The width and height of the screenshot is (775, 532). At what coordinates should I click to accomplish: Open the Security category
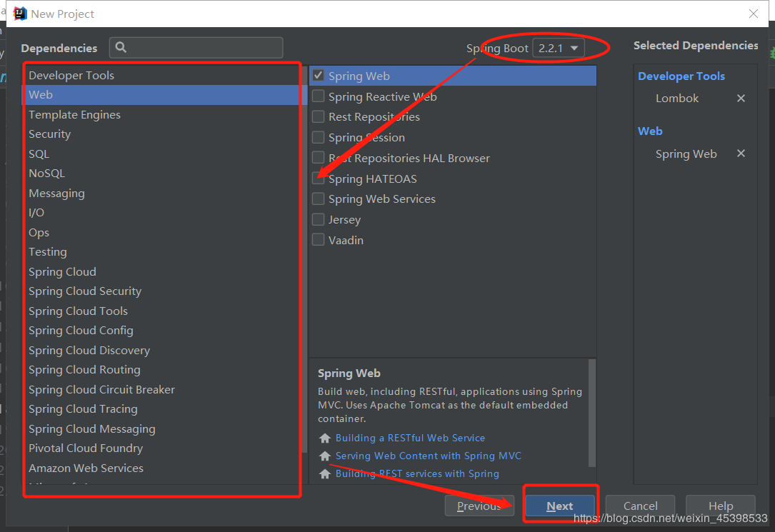162,134
